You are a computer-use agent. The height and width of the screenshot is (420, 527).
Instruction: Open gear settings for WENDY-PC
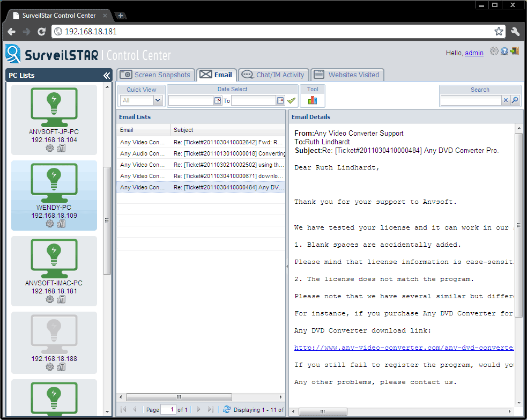tap(50, 224)
